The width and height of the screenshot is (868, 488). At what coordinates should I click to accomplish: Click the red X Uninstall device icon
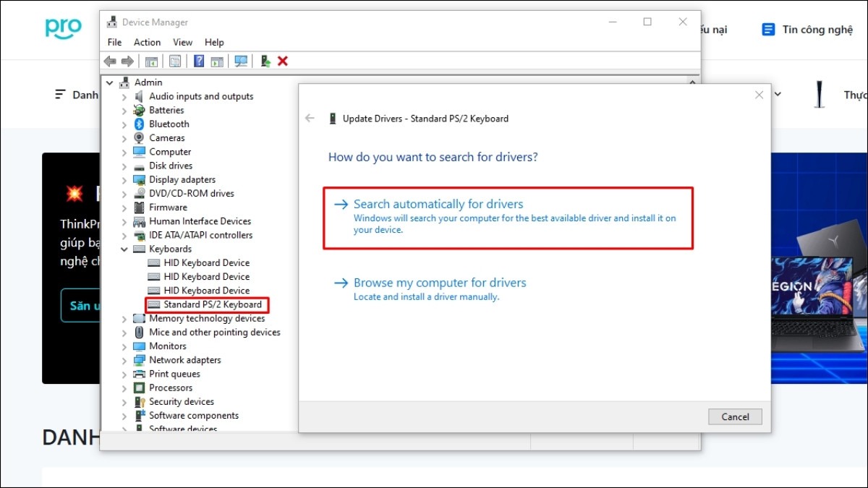click(x=283, y=61)
